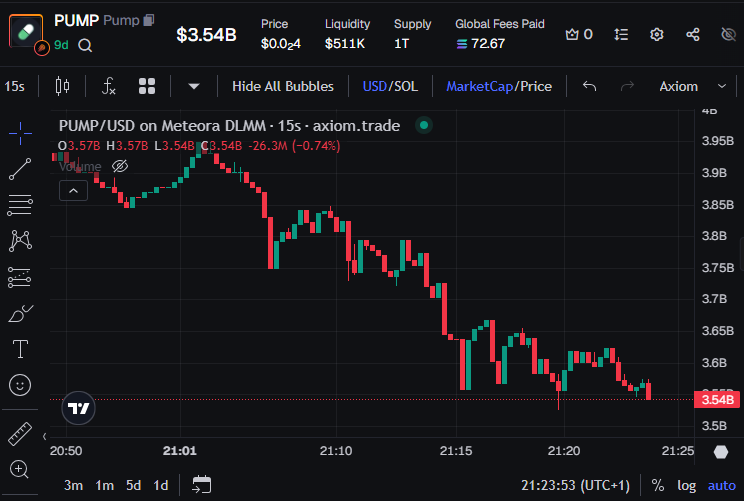
Task: Copy the PUMP token address
Action: (149, 20)
